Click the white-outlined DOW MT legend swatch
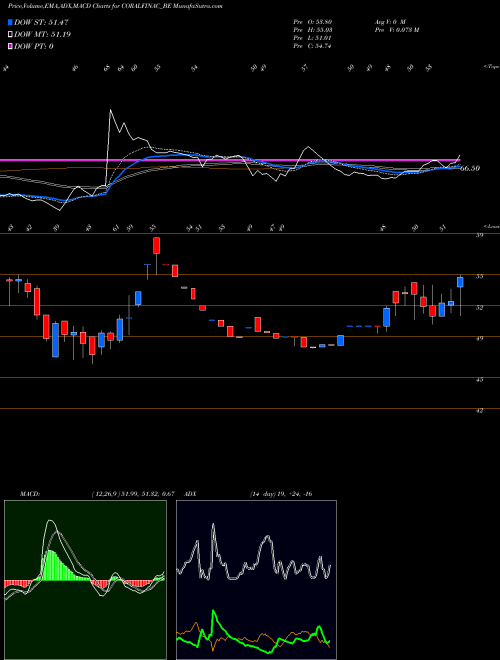Image resolution: width=500 pixels, height=660 pixels. pyautogui.click(x=11, y=35)
